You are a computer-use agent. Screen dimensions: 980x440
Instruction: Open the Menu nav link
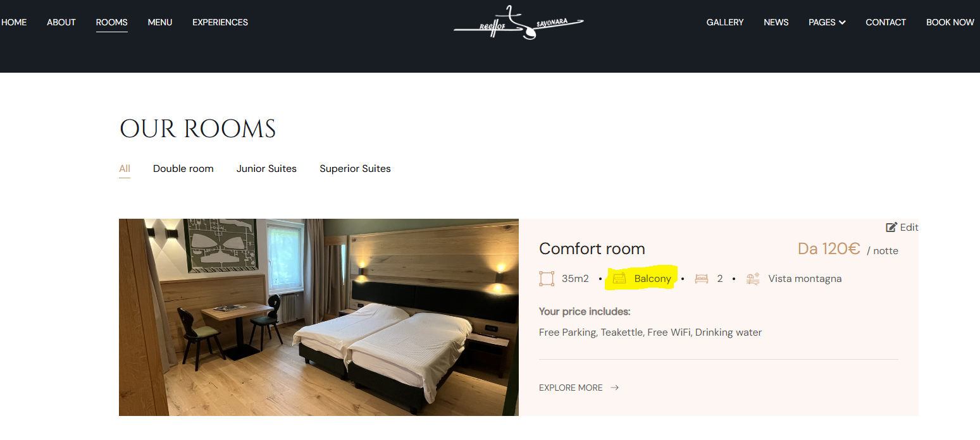160,22
